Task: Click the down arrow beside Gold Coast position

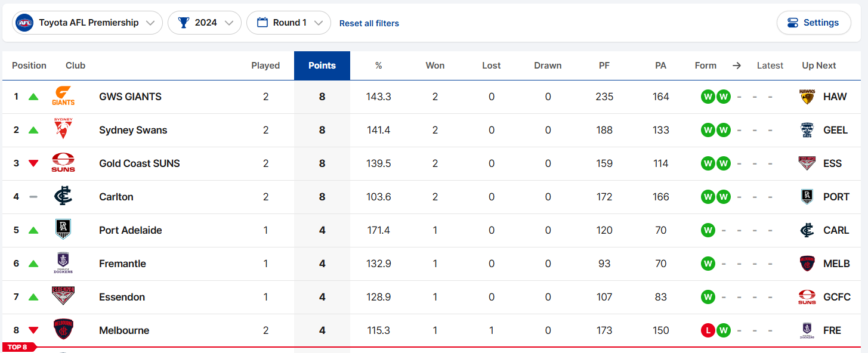Action: tap(33, 163)
